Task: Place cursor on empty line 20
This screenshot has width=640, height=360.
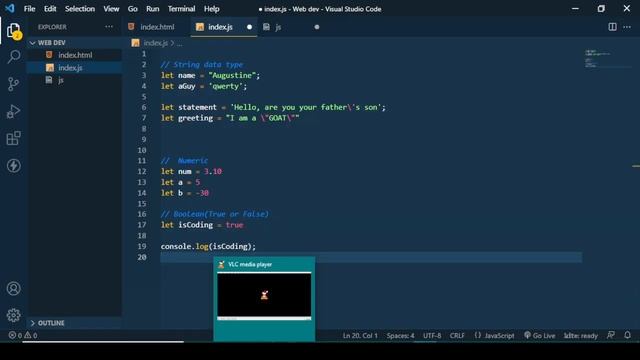Action: point(371,257)
